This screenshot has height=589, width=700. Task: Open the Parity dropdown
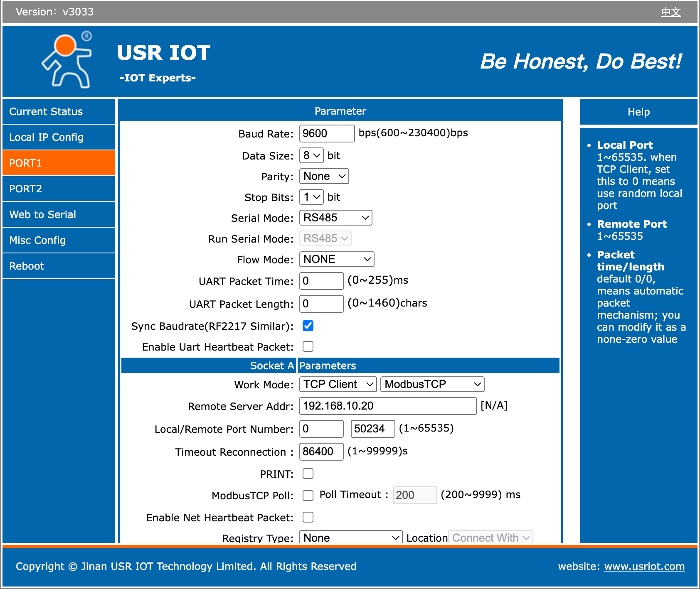tap(323, 176)
